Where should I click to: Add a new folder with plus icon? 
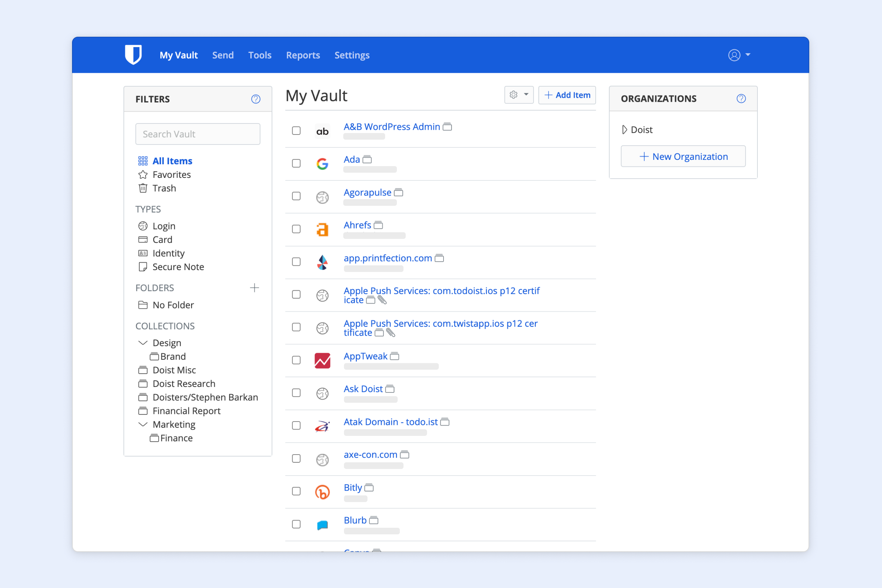254,288
